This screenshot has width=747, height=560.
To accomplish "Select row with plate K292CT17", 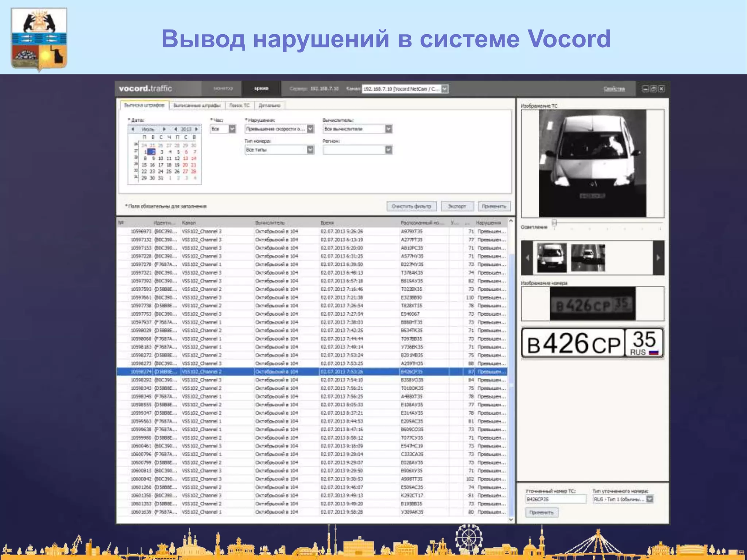I will pyautogui.click(x=312, y=495).
